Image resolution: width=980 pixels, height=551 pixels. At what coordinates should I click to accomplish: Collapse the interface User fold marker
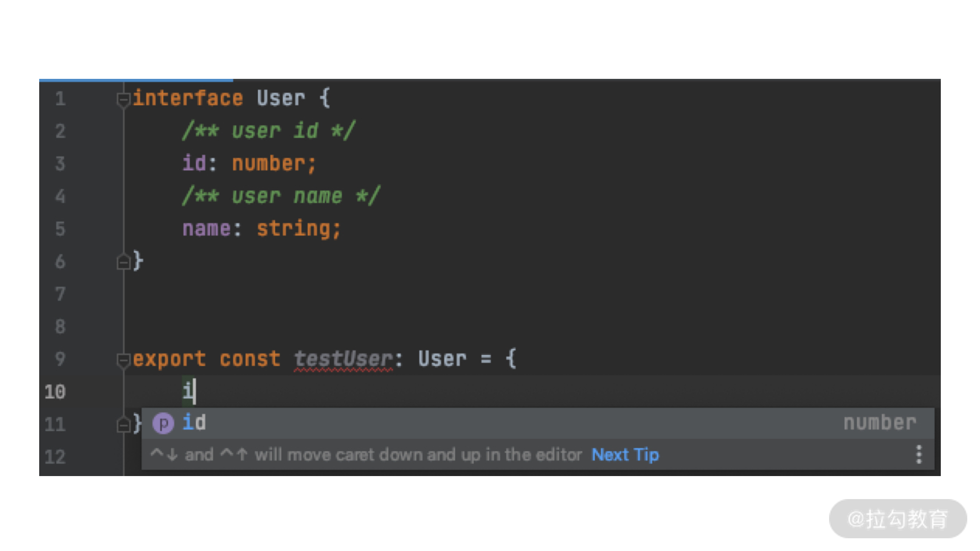pyautogui.click(x=123, y=99)
